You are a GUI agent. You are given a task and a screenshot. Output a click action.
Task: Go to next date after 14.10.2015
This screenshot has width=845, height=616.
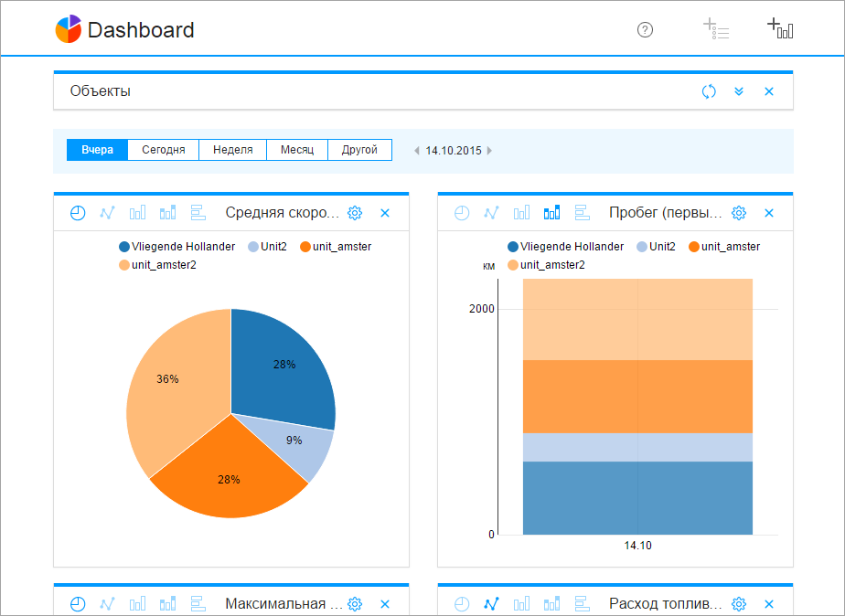click(x=489, y=151)
